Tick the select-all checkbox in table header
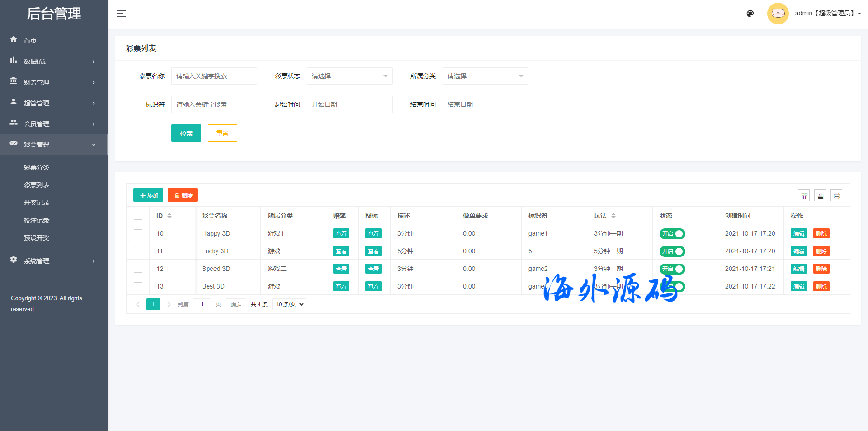The width and height of the screenshot is (868, 431). pos(138,216)
